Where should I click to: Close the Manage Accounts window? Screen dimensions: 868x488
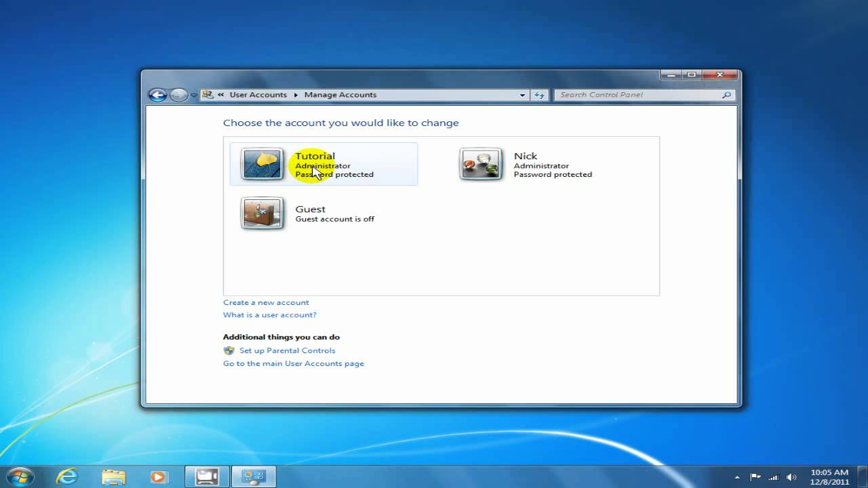[719, 75]
